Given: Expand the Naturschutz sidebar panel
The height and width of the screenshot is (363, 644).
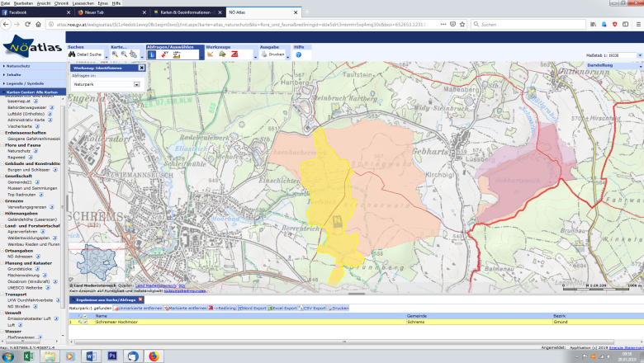Looking at the screenshot, I should pyautogui.click(x=33, y=66).
